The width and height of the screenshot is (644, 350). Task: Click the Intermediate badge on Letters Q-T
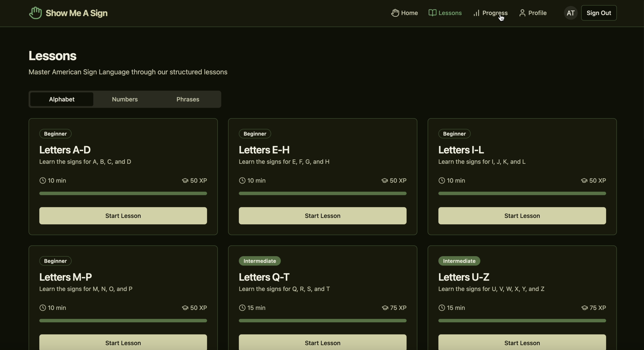click(x=259, y=261)
